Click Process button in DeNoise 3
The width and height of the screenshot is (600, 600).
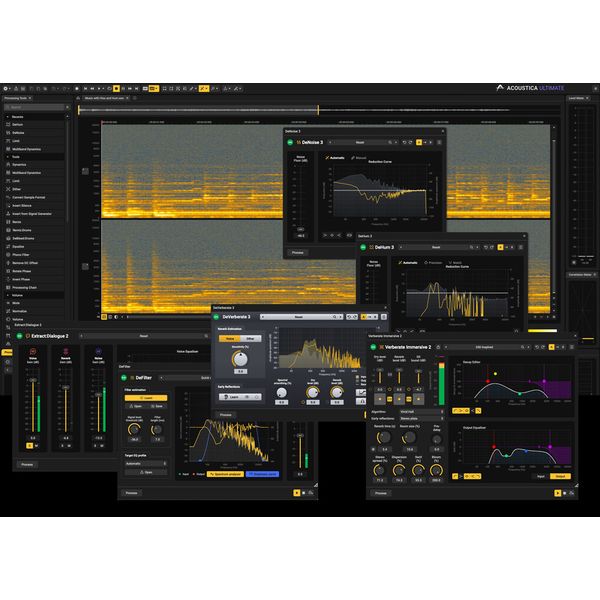pos(298,253)
